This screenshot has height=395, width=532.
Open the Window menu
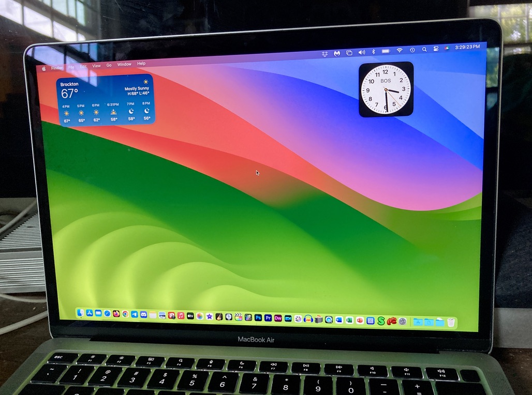tap(124, 65)
